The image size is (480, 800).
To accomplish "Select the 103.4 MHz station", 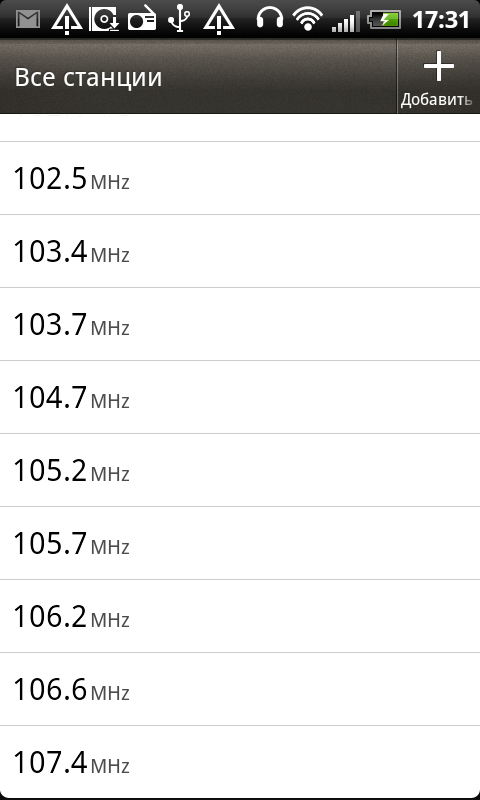I will point(240,251).
